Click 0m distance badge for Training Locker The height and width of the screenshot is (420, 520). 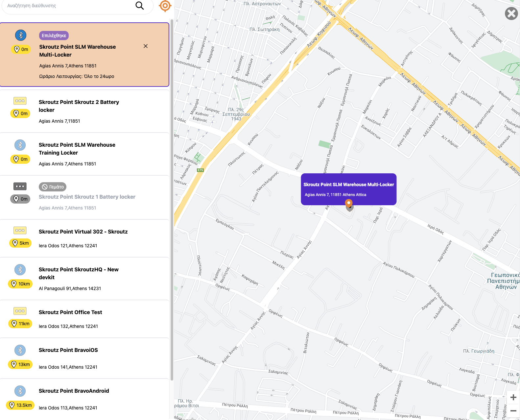(x=20, y=159)
